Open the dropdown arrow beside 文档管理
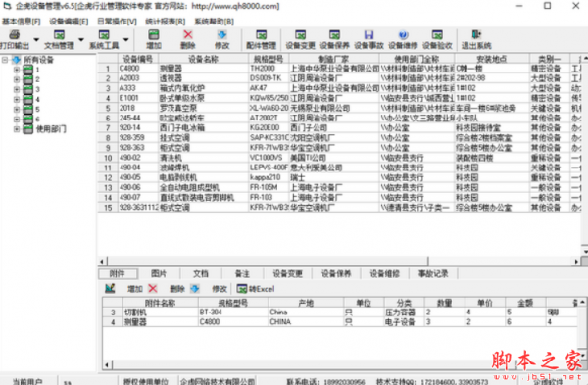 (81, 39)
